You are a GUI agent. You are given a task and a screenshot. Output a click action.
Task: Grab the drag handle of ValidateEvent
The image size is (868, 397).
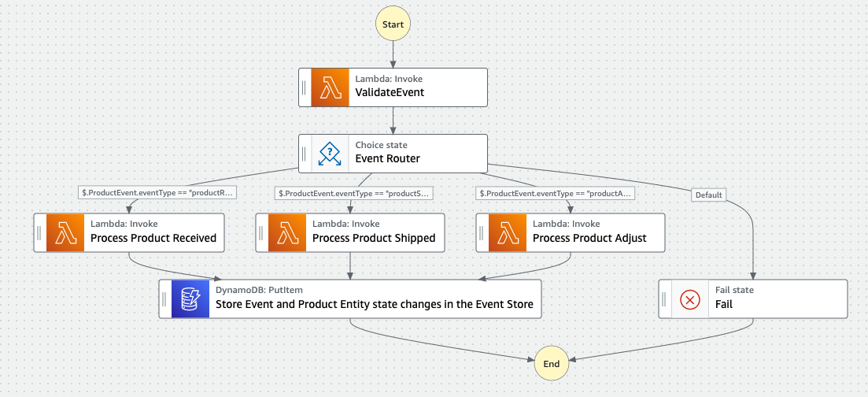coord(305,87)
